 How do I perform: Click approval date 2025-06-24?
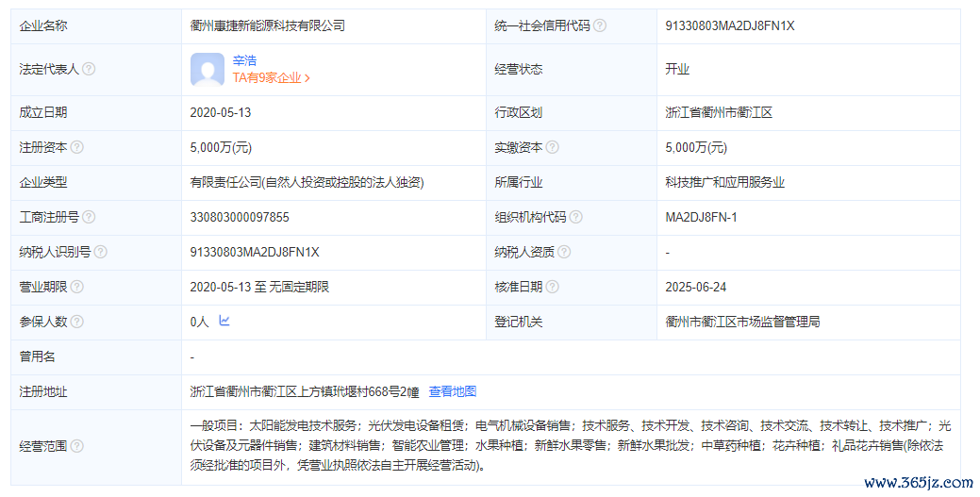tap(696, 287)
